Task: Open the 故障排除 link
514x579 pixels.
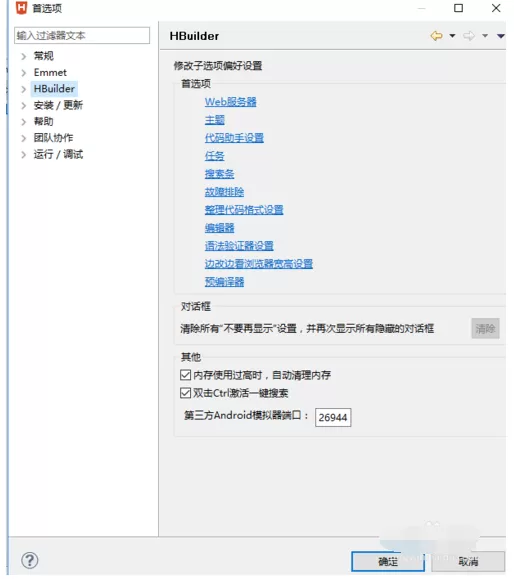Action: 224,192
